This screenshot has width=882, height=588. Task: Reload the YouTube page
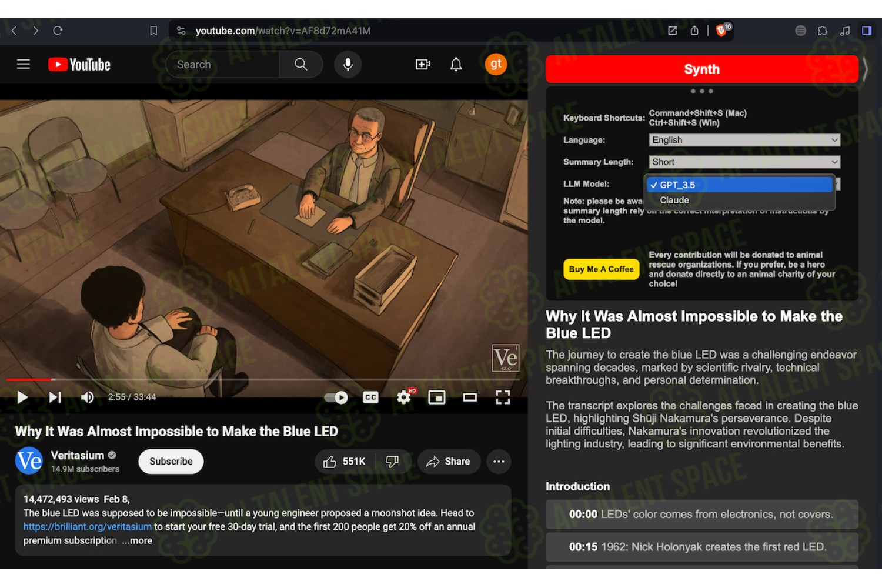click(x=58, y=31)
